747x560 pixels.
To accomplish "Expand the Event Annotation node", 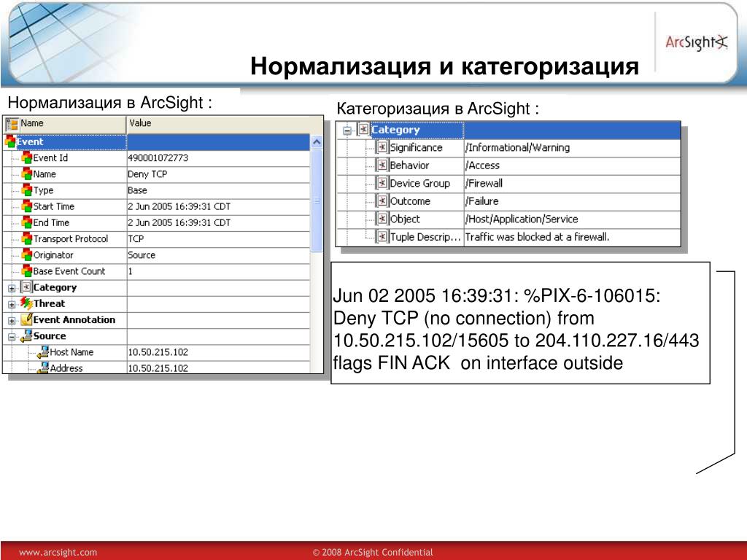I will pyautogui.click(x=12, y=321).
